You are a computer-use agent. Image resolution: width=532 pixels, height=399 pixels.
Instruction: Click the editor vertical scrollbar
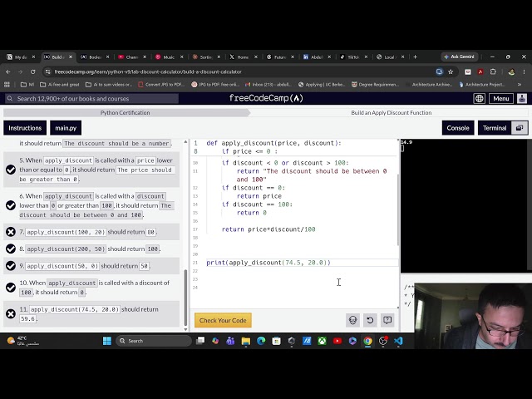(398, 210)
